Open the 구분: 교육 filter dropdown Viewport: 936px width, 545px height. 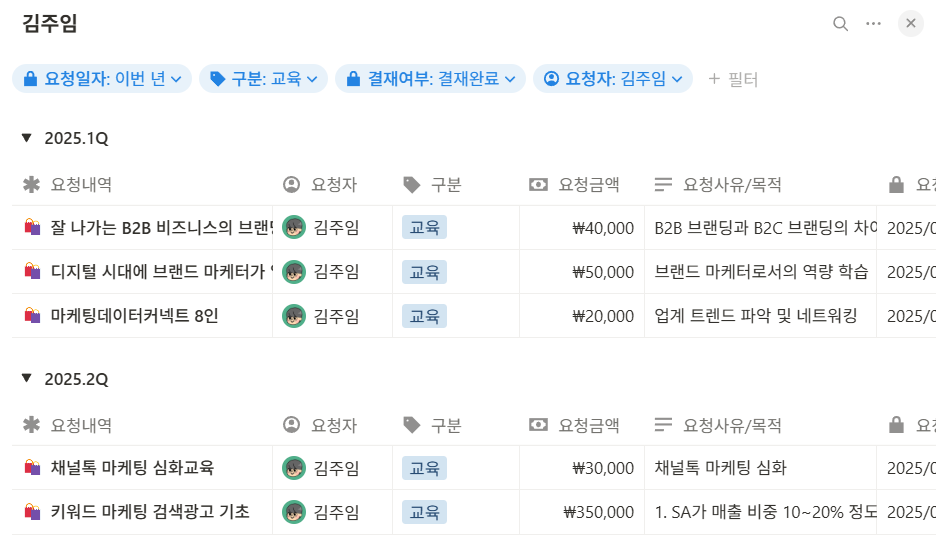[x=263, y=79]
